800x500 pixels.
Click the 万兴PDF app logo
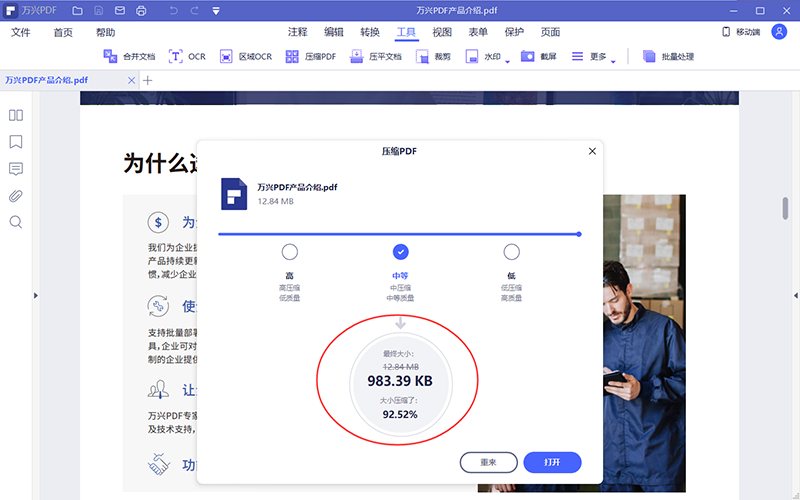coord(10,11)
